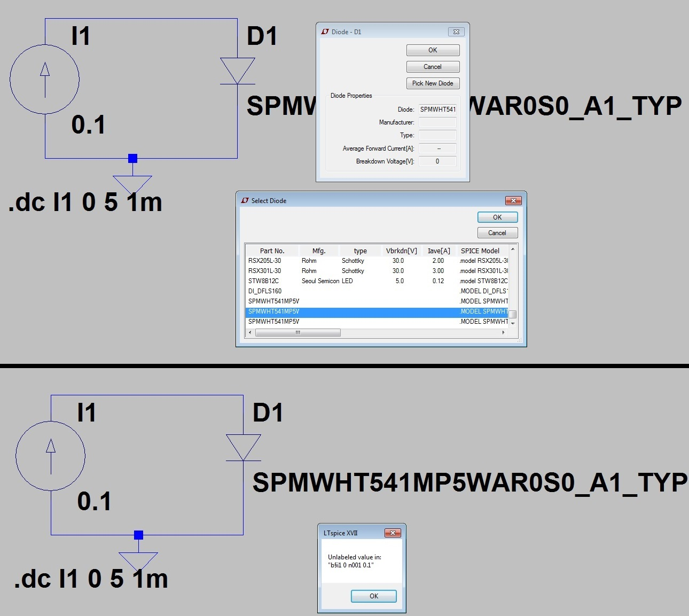Open the Pick New Diode chooser
The width and height of the screenshot is (689, 616).
tap(433, 83)
